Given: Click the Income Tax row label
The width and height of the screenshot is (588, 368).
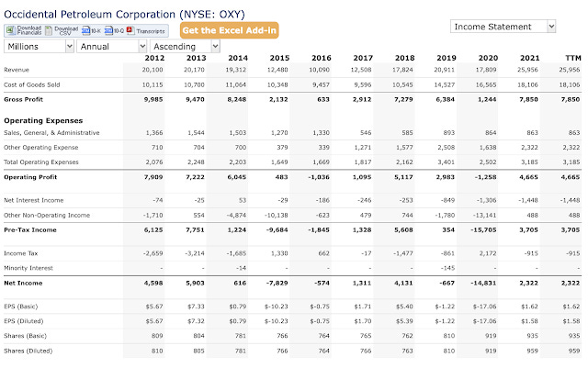Looking at the screenshot, I should 20,253.
